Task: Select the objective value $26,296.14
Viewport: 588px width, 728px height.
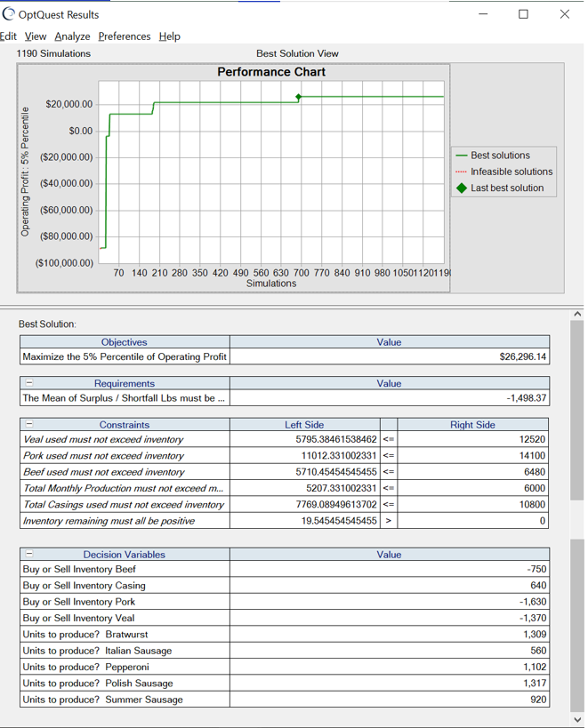Action: 523,356
